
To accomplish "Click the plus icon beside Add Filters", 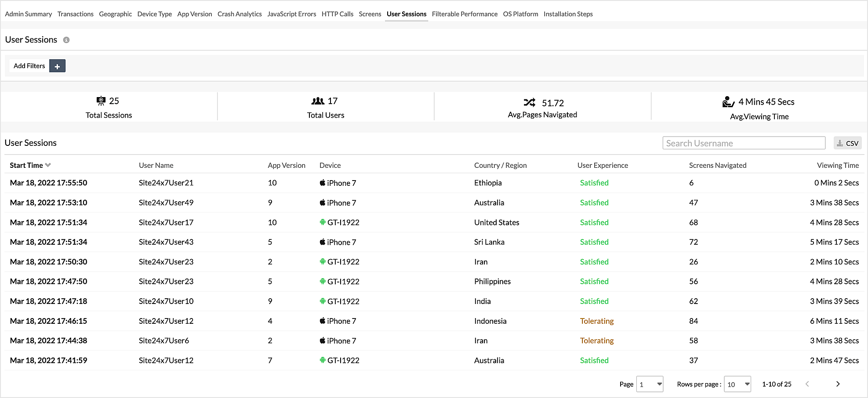I will [57, 66].
